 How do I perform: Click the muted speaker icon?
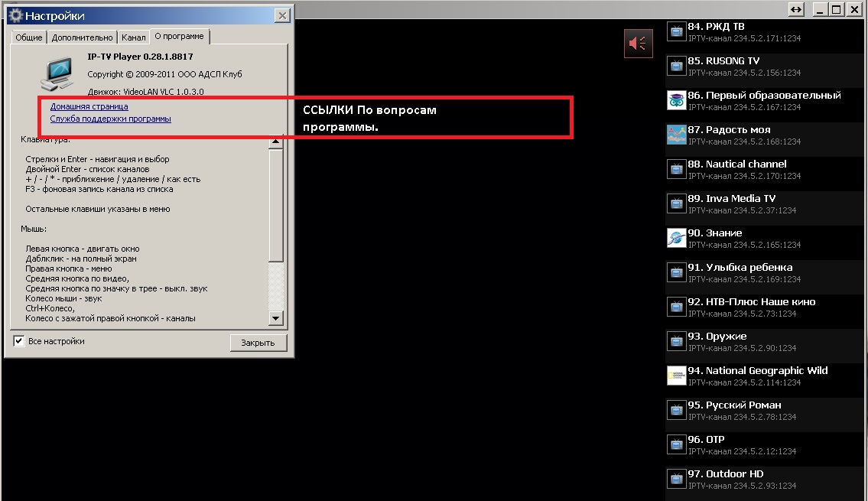(x=639, y=43)
